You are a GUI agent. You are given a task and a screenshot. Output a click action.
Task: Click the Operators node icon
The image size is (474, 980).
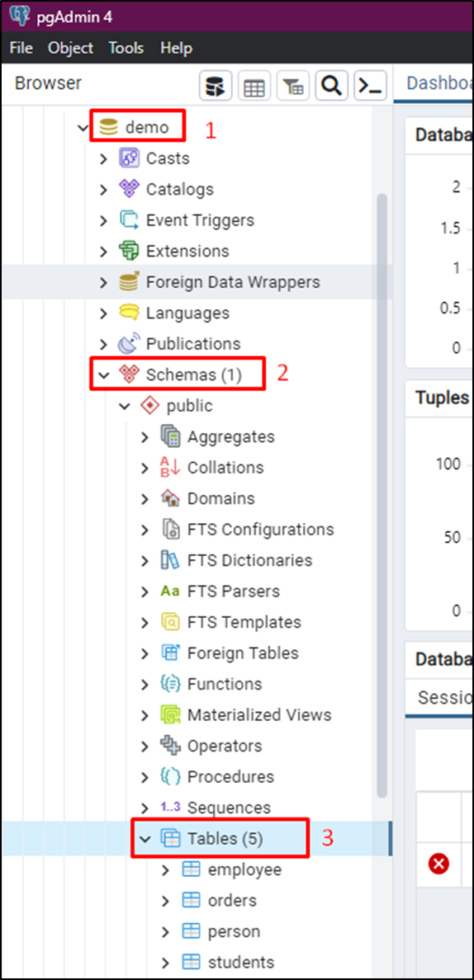point(170,746)
